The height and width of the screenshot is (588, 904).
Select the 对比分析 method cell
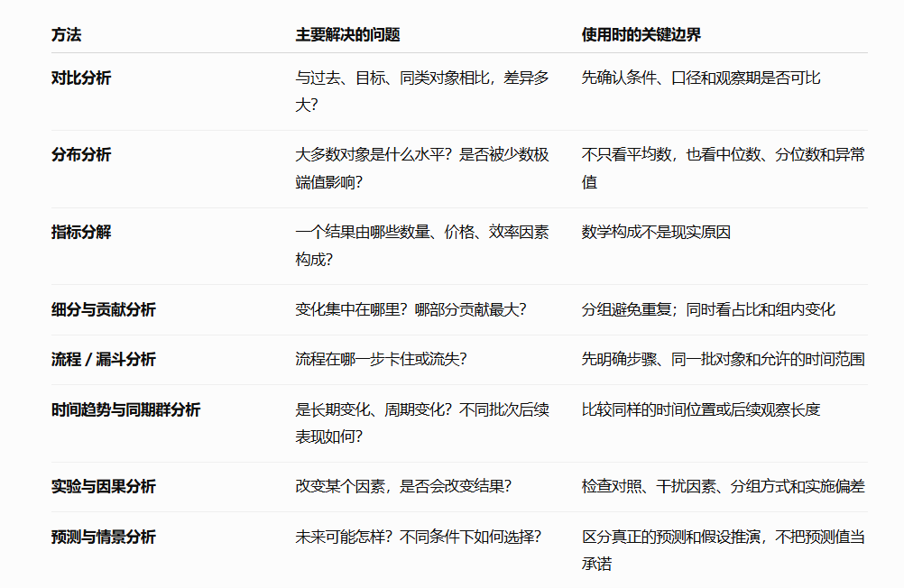click(x=81, y=78)
